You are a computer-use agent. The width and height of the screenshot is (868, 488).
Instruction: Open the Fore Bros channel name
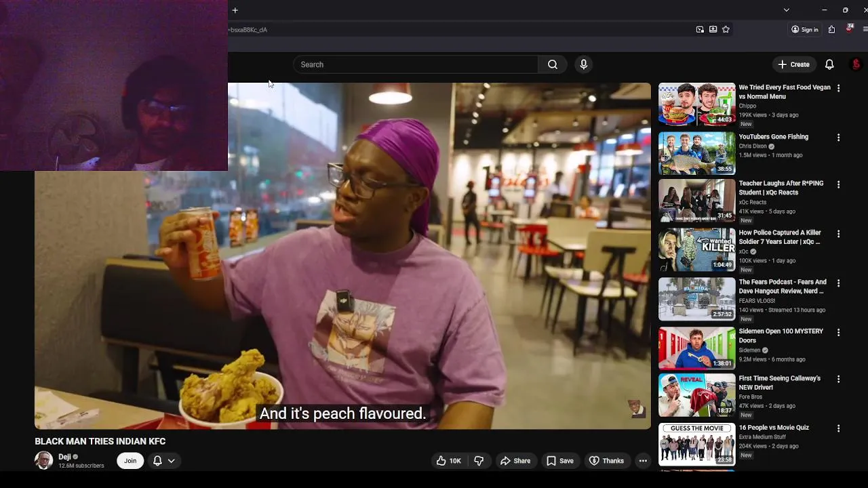(750, 396)
